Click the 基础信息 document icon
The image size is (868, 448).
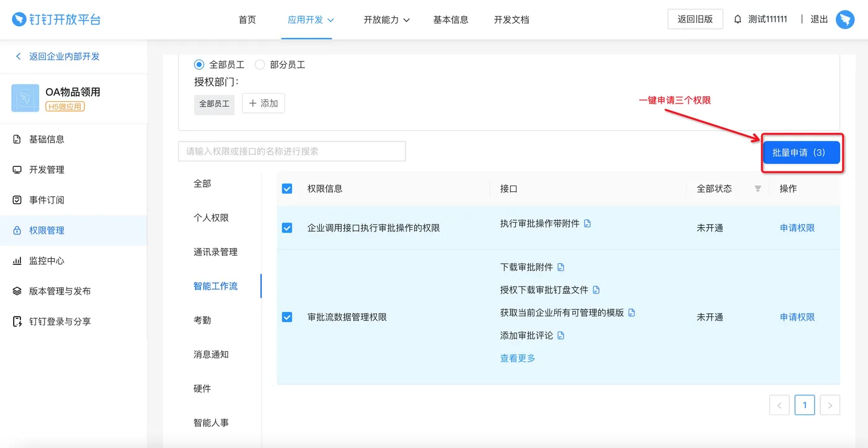tap(17, 139)
